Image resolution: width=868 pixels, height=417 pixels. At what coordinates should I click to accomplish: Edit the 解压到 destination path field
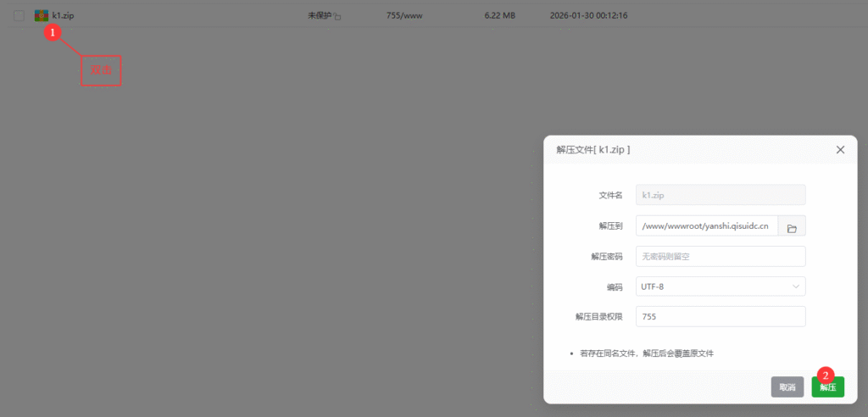click(707, 226)
